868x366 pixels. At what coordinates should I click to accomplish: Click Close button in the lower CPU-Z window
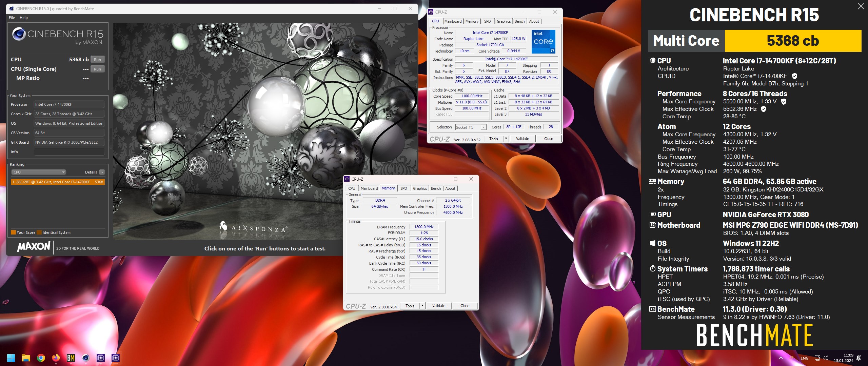465,306
